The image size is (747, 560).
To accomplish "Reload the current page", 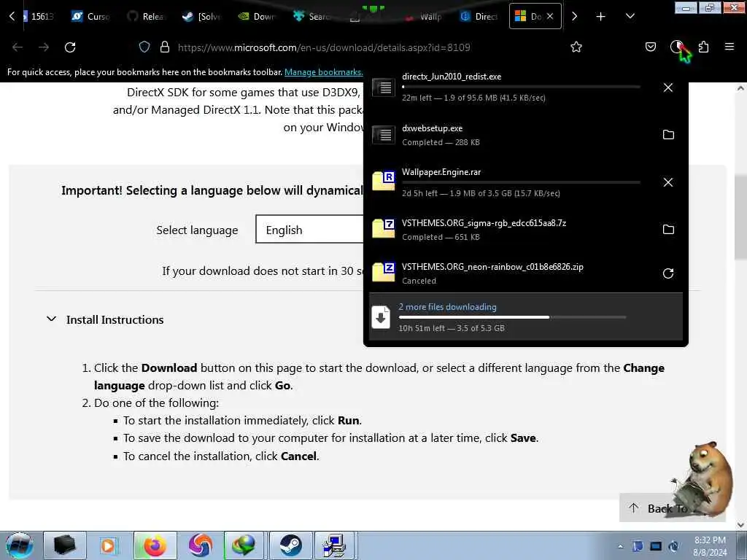I will tap(70, 47).
